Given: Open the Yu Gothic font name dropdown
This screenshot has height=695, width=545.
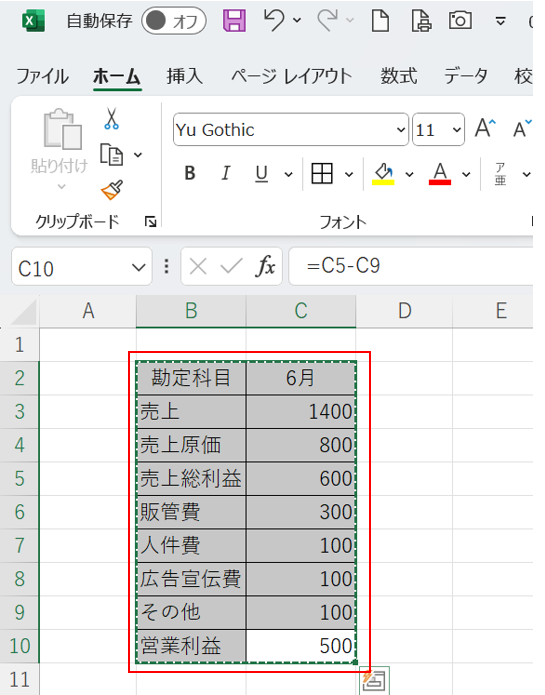Looking at the screenshot, I should coord(401,130).
